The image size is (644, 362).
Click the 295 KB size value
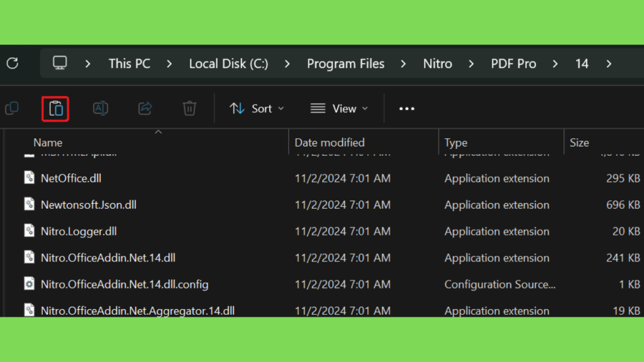[x=623, y=178]
